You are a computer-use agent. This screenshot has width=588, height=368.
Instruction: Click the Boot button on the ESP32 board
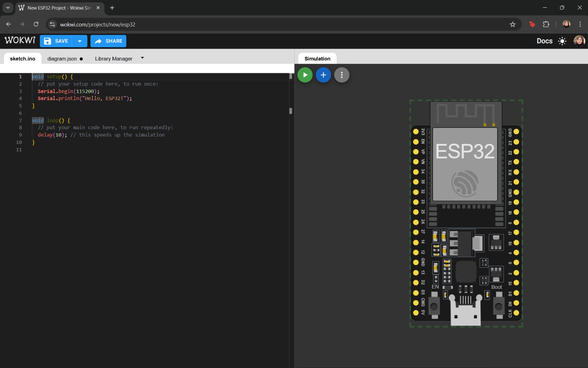click(x=499, y=305)
